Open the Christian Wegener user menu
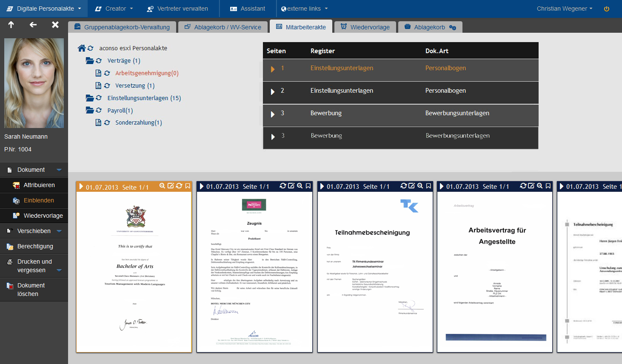 coord(564,9)
